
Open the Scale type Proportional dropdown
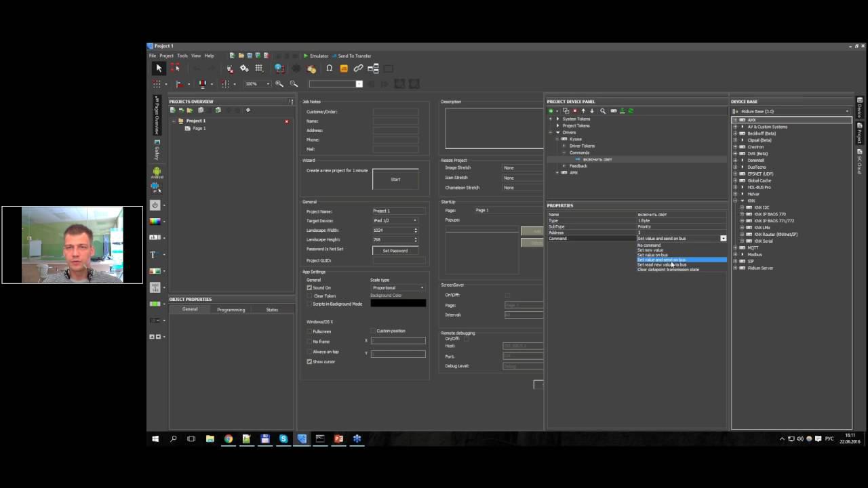tap(398, 288)
